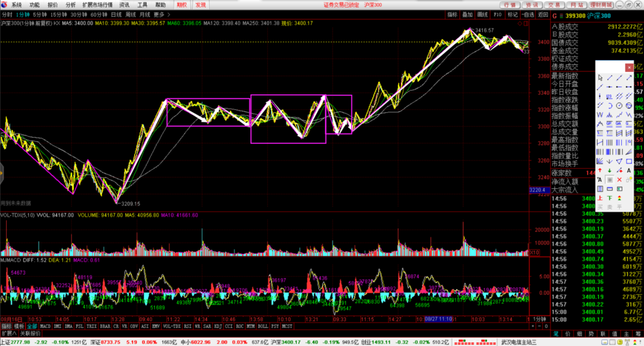
Task: Close the floating drawing tools palette
Action: click(x=629, y=67)
